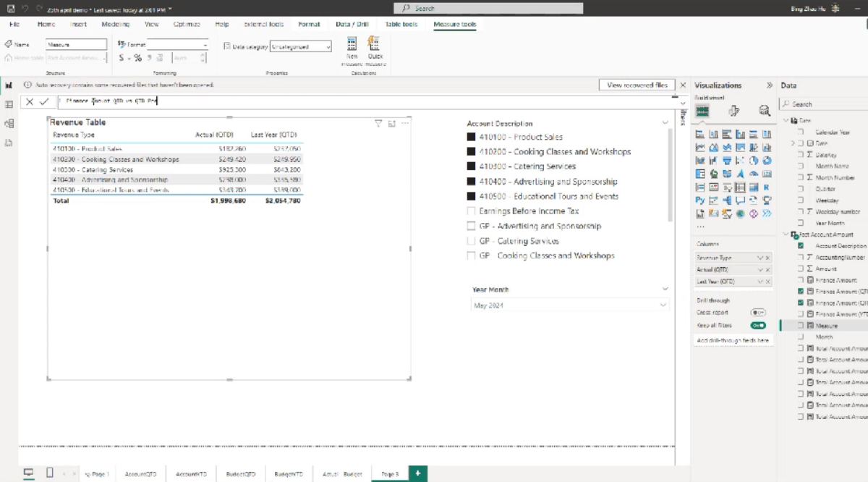This screenshot has width=868, height=482.
Task: Switch to the Home ribbon tab
Action: 46,24
